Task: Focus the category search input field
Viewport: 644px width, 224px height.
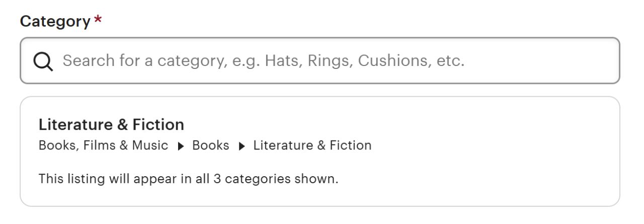Action: coord(320,61)
